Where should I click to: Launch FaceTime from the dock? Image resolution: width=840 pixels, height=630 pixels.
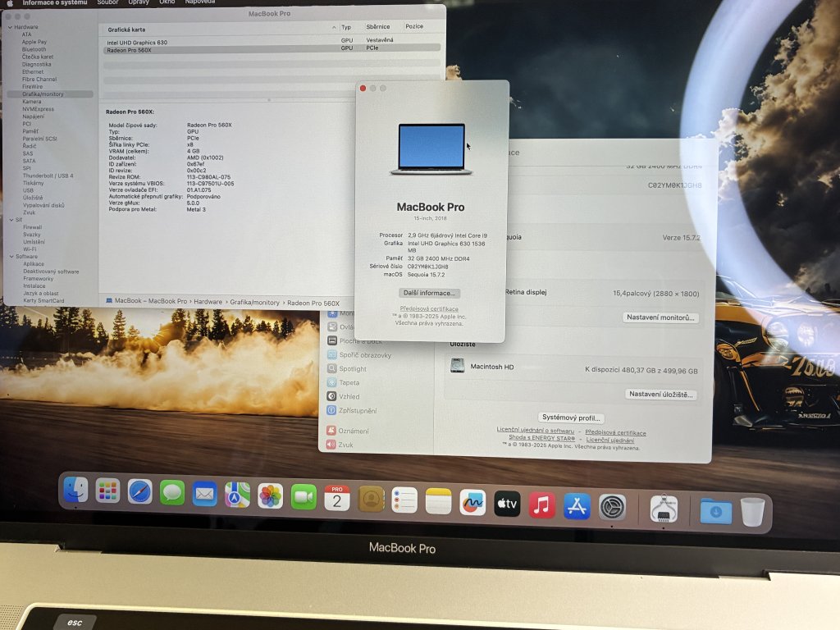[x=304, y=497]
